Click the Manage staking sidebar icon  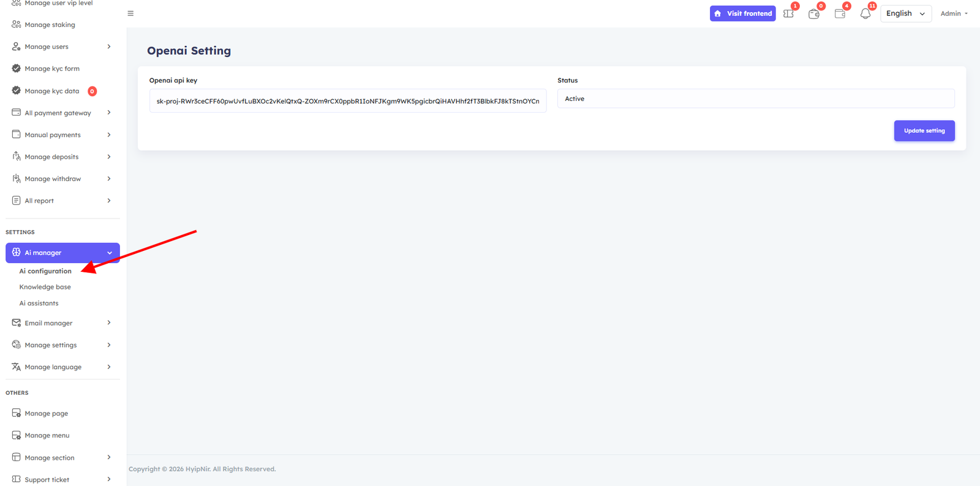[x=17, y=24]
